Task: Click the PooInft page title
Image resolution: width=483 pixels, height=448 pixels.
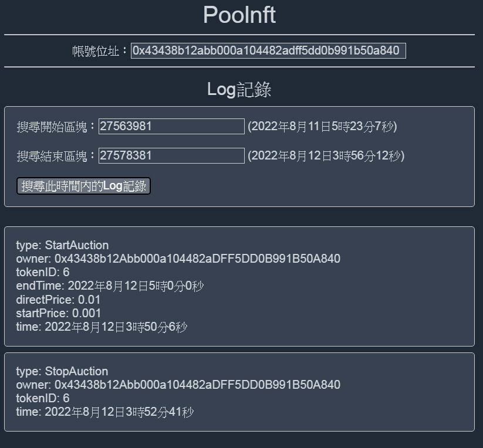Action: pos(239,15)
